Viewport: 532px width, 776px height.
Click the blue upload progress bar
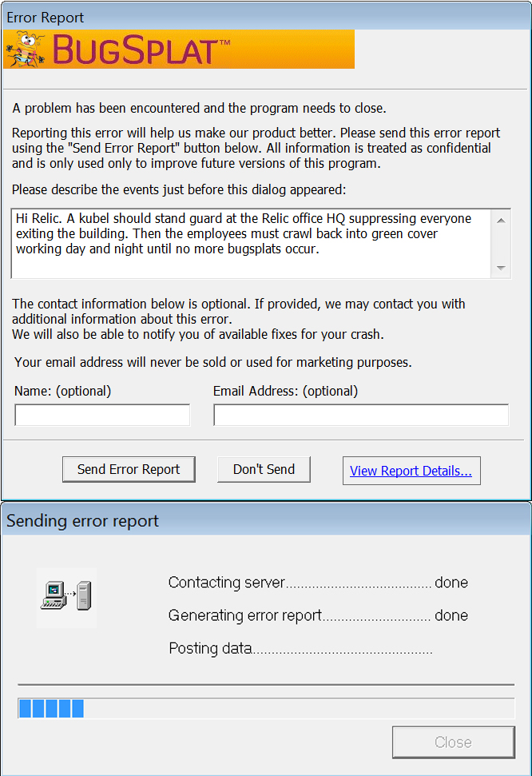click(x=266, y=708)
